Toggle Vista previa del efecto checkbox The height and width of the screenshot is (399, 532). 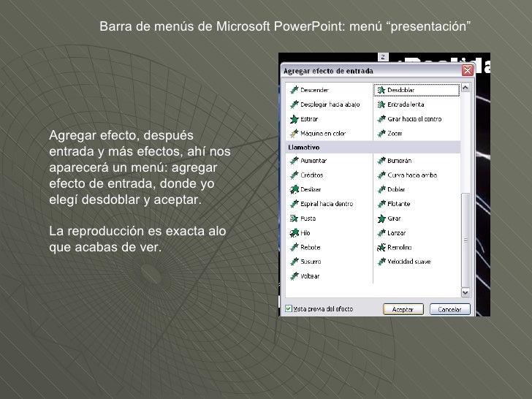click(x=289, y=308)
